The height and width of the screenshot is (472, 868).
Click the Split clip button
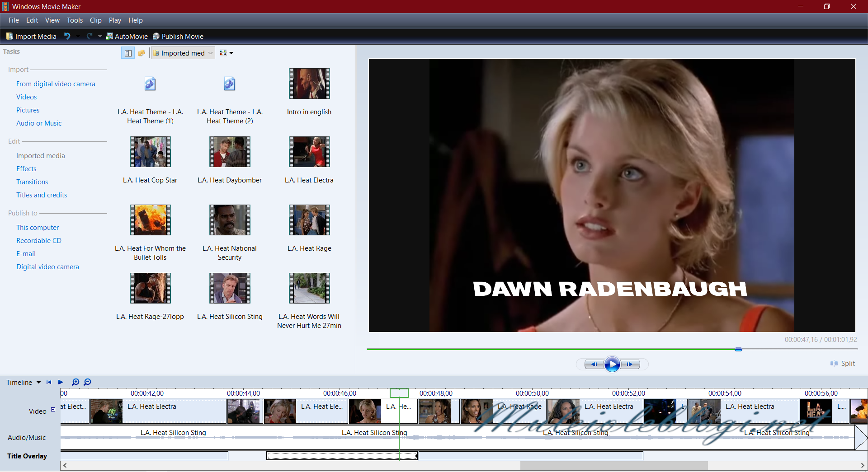point(843,364)
